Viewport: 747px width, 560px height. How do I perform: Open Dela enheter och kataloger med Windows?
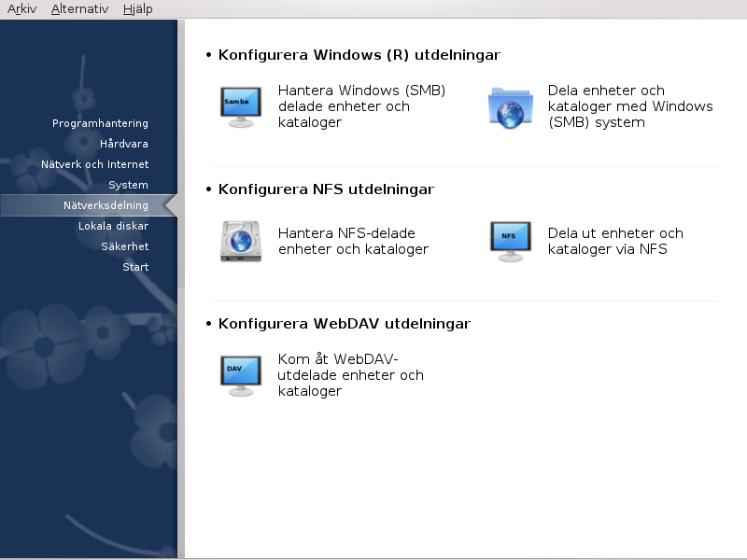(630, 106)
